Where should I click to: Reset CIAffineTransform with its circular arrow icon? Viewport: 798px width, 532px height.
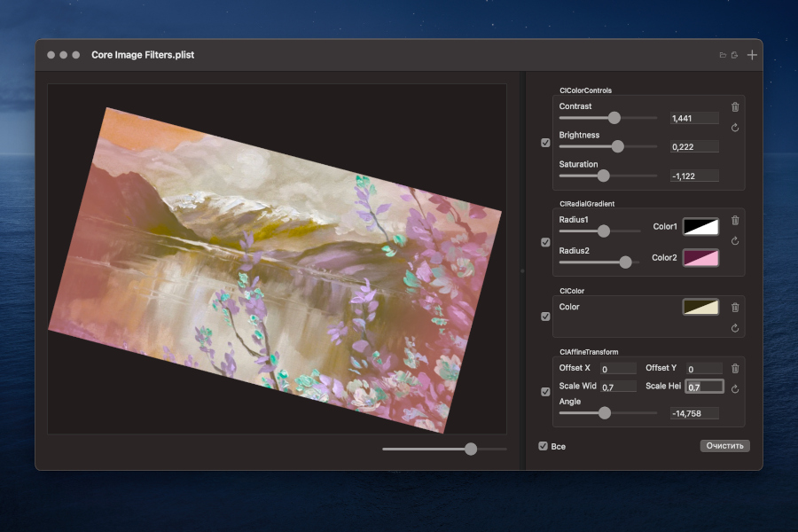point(735,387)
